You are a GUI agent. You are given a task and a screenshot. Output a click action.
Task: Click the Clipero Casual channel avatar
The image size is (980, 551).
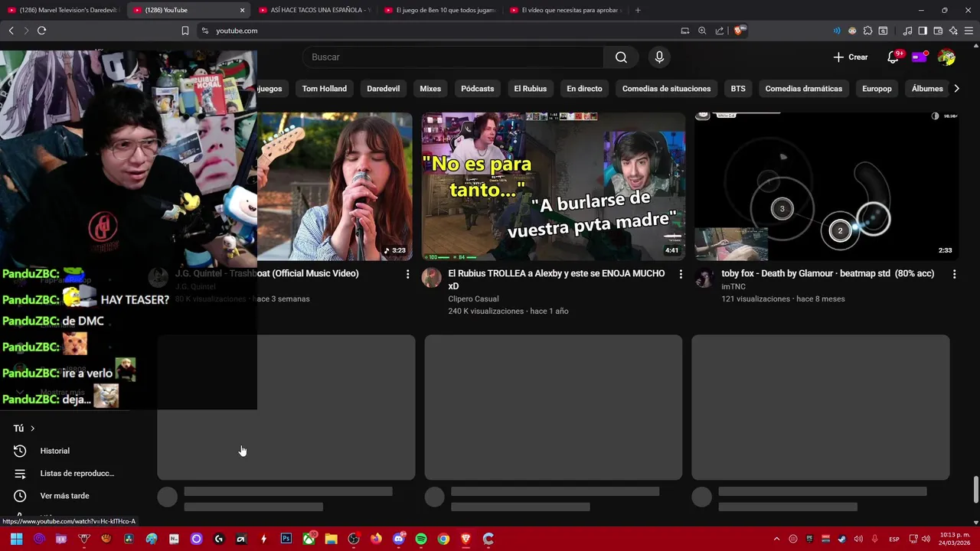(x=432, y=278)
